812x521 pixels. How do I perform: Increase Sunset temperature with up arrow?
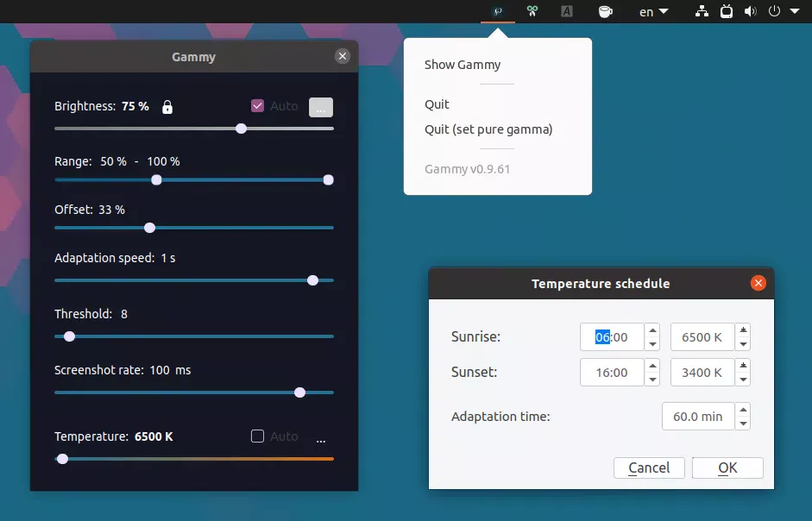click(x=743, y=366)
